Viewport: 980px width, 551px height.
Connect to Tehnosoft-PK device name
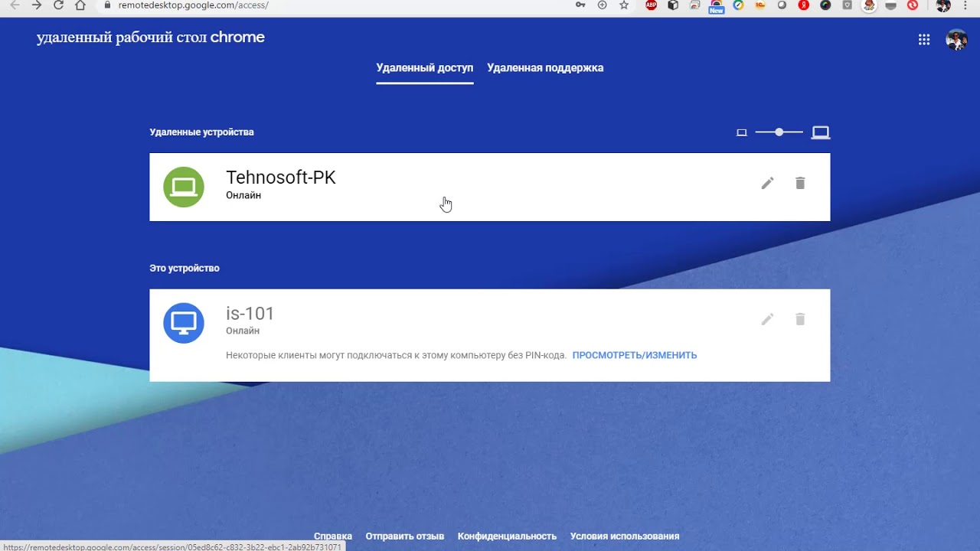[281, 178]
